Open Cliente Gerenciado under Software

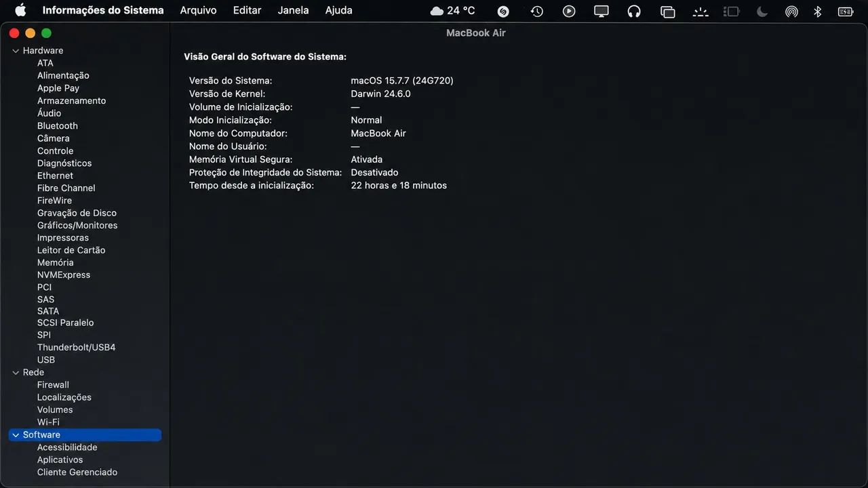[x=77, y=472]
